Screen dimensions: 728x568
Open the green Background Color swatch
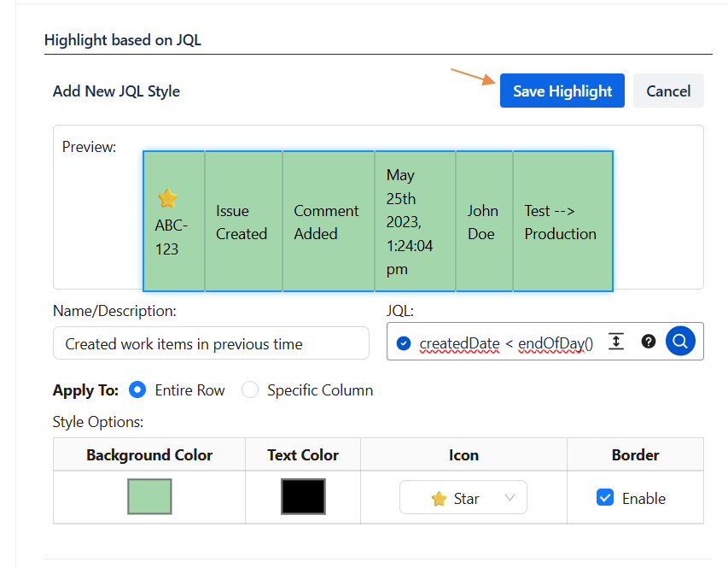(x=149, y=496)
